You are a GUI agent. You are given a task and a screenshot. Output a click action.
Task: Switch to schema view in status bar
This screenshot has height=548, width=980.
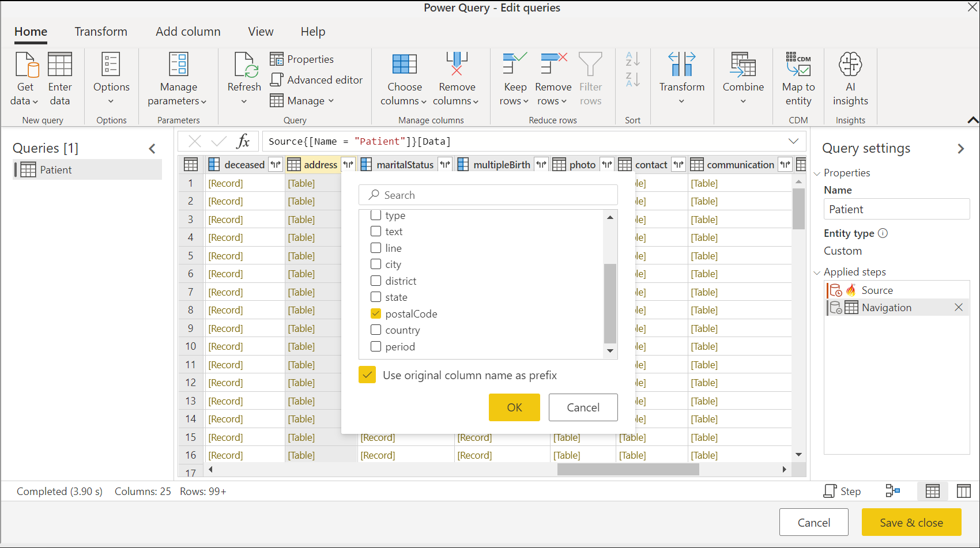pyautogui.click(x=963, y=491)
